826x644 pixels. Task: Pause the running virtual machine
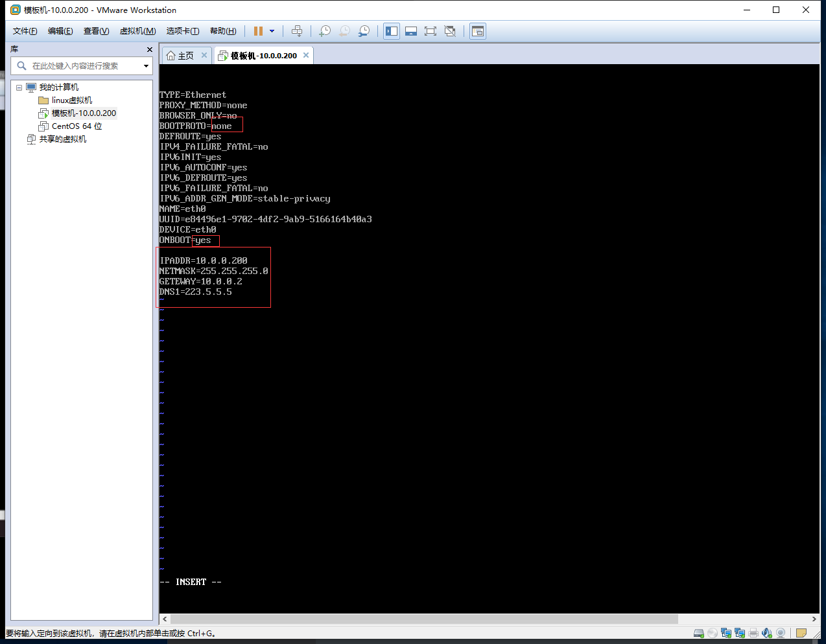[x=258, y=31]
